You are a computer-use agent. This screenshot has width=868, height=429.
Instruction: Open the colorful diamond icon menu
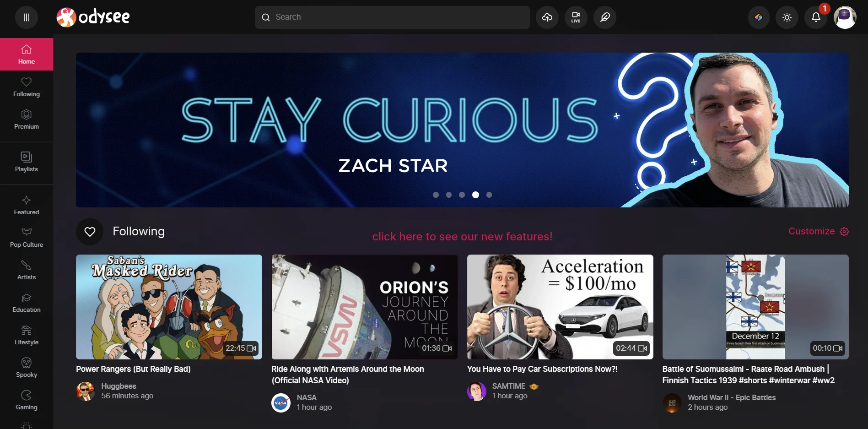pyautogui.click(x=759, y=17)
